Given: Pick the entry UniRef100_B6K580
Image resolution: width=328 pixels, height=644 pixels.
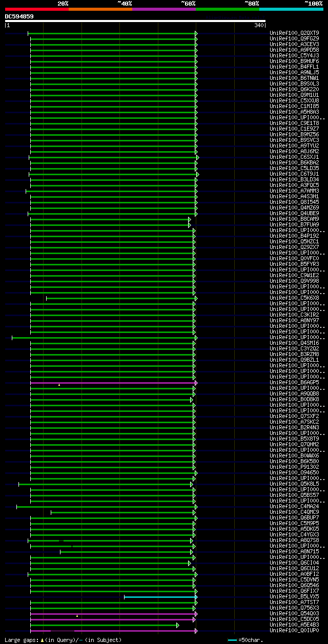Looking at the screenshot, I should coord(294,461).
